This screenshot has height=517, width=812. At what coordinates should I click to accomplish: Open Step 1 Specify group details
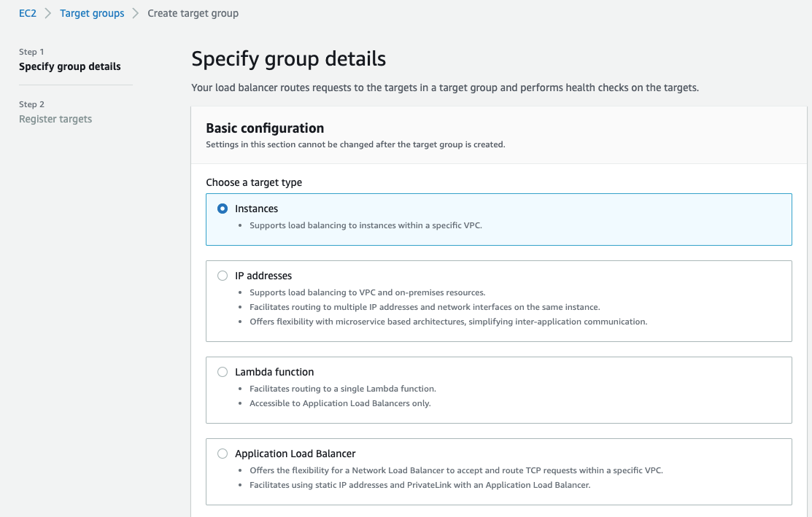click(x=70, y=66)
